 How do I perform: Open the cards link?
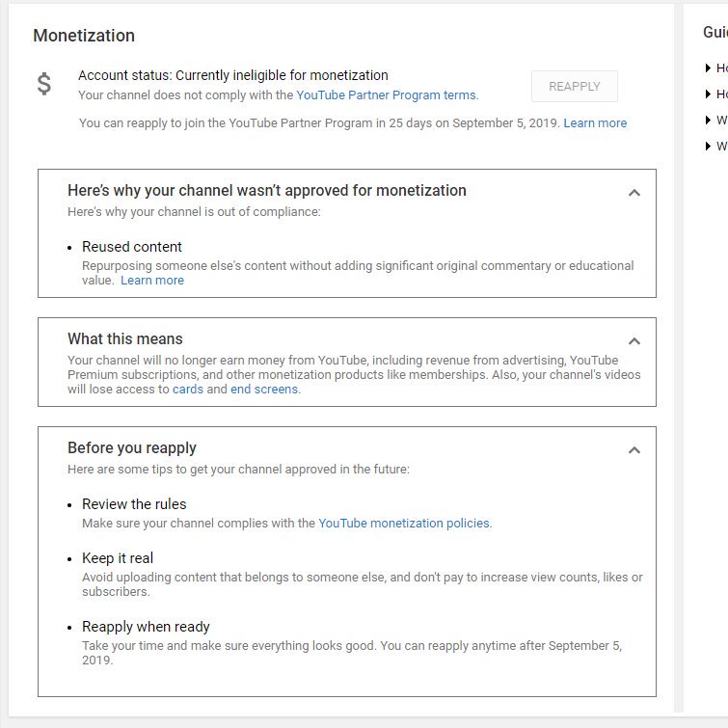[x=188, y=390]
